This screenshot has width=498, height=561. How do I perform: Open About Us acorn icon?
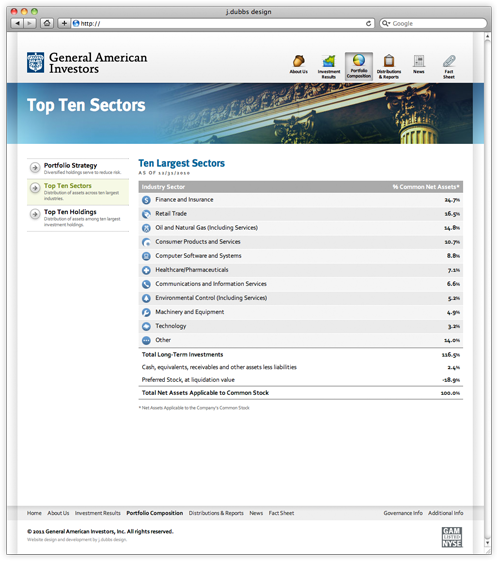(298, 61)
